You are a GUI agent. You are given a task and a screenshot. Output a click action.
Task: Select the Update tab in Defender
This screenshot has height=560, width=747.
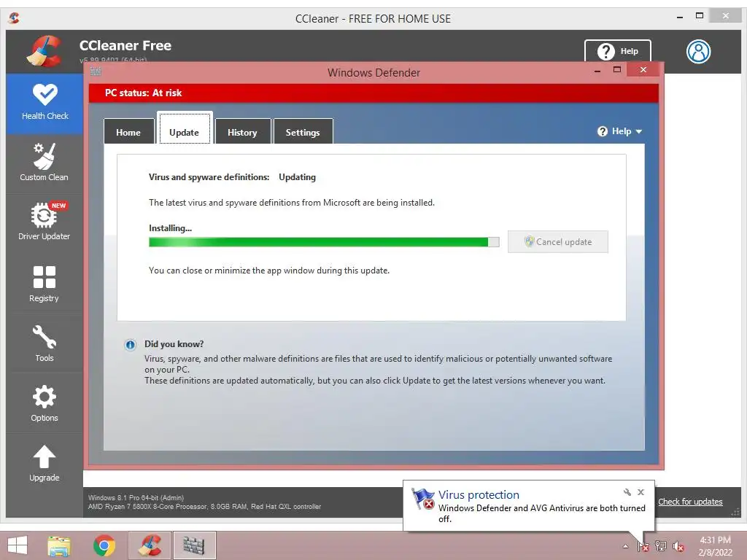[185, 128]
